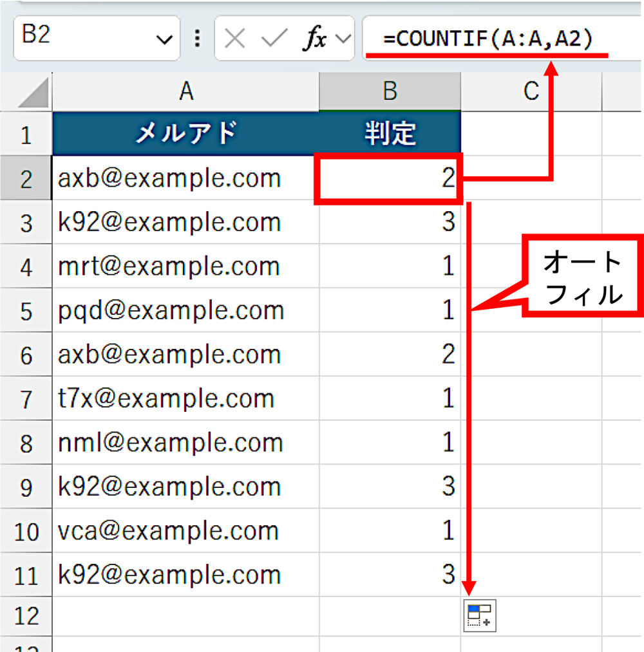Select cell B5 showing 1

click(x=390, y=310)
